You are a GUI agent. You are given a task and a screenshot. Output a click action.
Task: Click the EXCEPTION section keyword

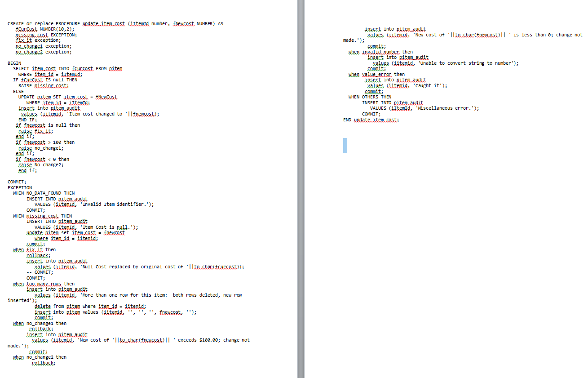pyautogui.click(x=19, y=187)
